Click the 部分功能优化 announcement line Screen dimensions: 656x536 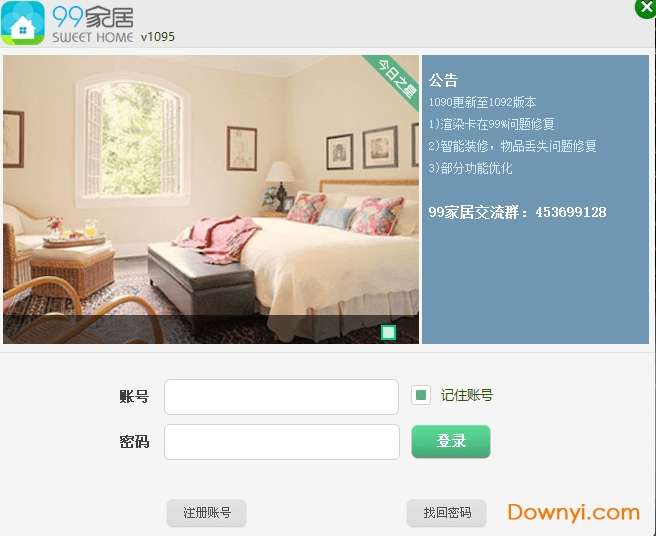click(470, 168)
